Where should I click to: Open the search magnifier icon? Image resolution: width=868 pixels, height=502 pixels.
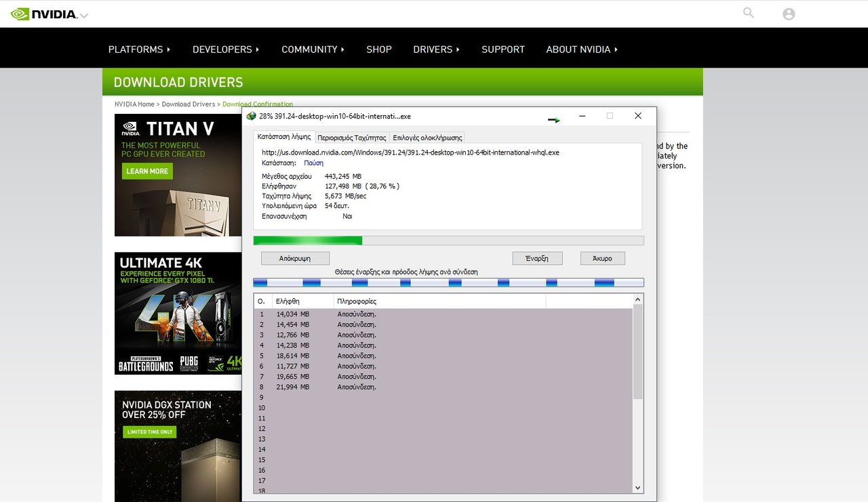[749, 13]
